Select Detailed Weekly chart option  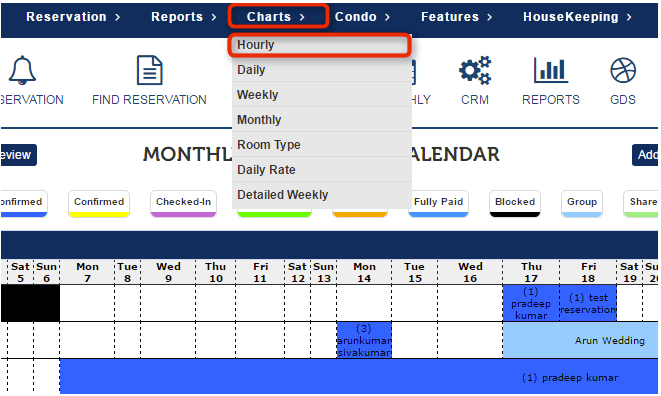click(x=322, y=194)
